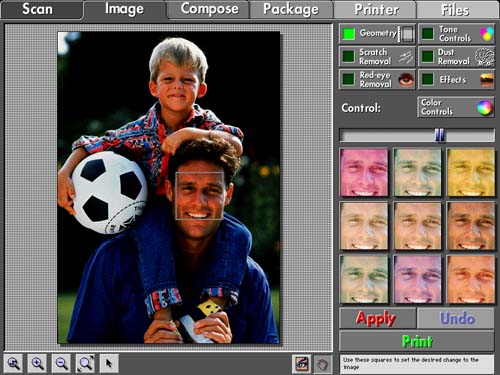Click the color circles icon on Tone Controls
The image size is (500, 375).
click(x=486, y=34)
